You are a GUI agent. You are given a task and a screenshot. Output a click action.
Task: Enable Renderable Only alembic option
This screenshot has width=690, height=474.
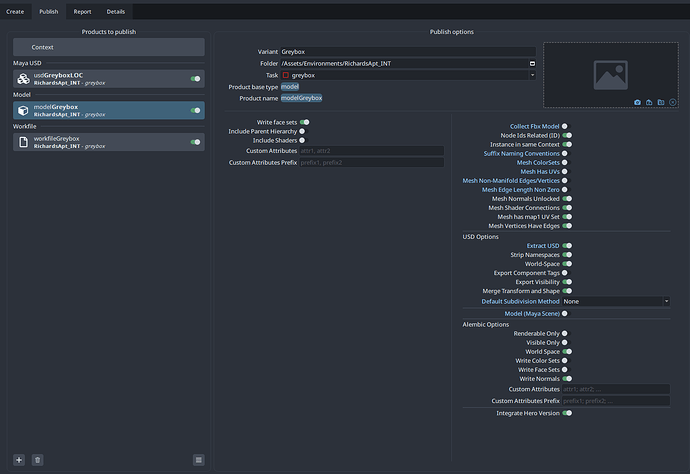click(x=565, y=334)
